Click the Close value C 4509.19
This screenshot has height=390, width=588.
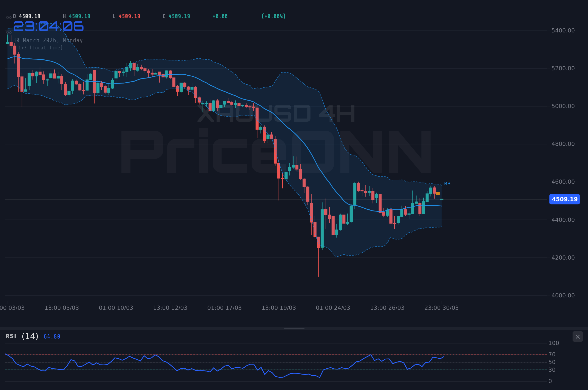(x=176, y=16)
